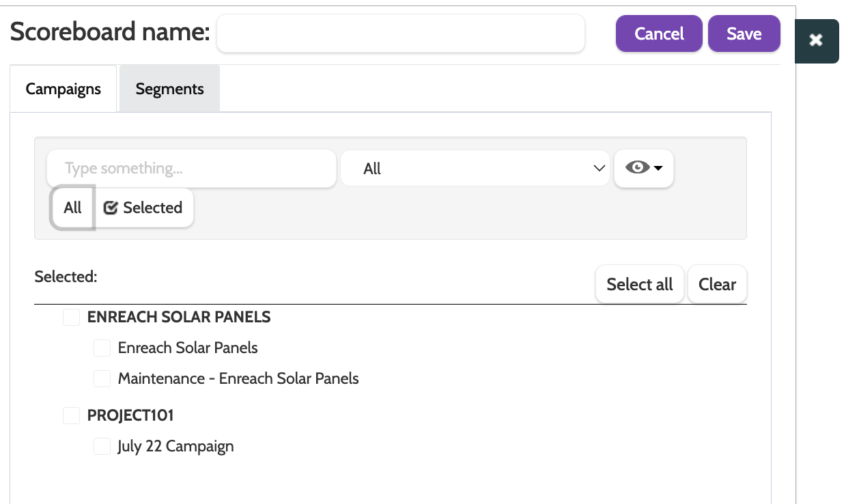Switch to the Segments tab

click(169, 89)
